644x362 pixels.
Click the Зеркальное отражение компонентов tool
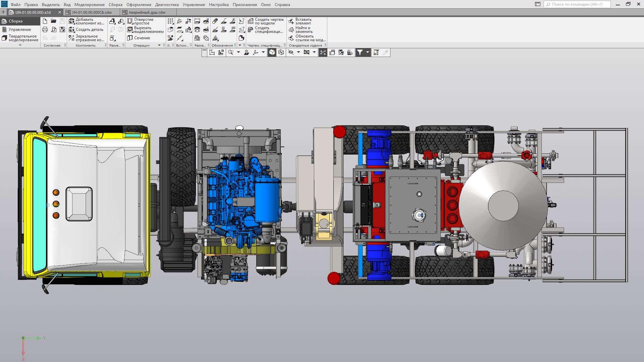pos(87,38)
